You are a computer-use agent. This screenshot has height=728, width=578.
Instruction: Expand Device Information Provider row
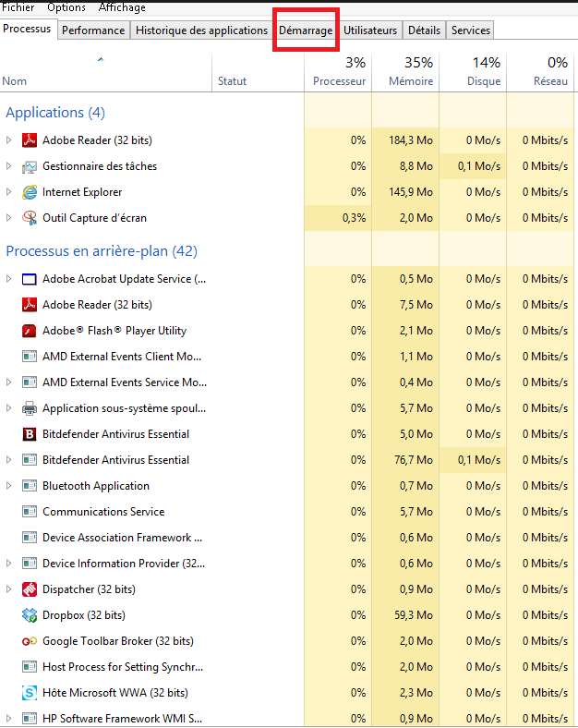8,564
